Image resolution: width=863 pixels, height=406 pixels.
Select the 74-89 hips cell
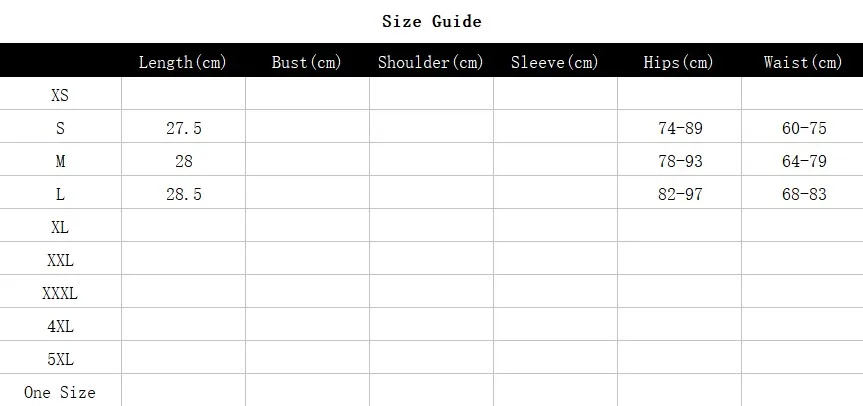[680, 128]
